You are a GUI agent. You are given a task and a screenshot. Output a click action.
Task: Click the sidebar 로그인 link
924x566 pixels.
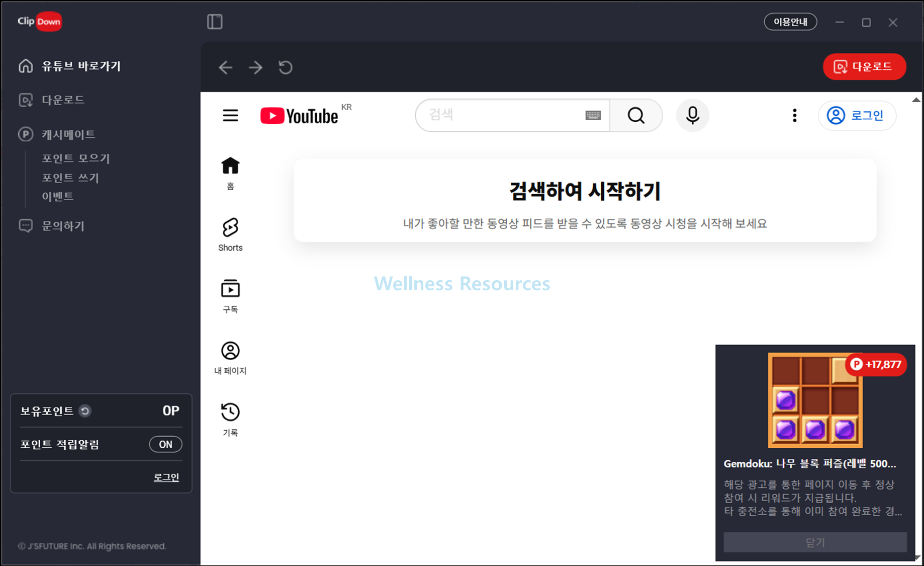[166, 477]
